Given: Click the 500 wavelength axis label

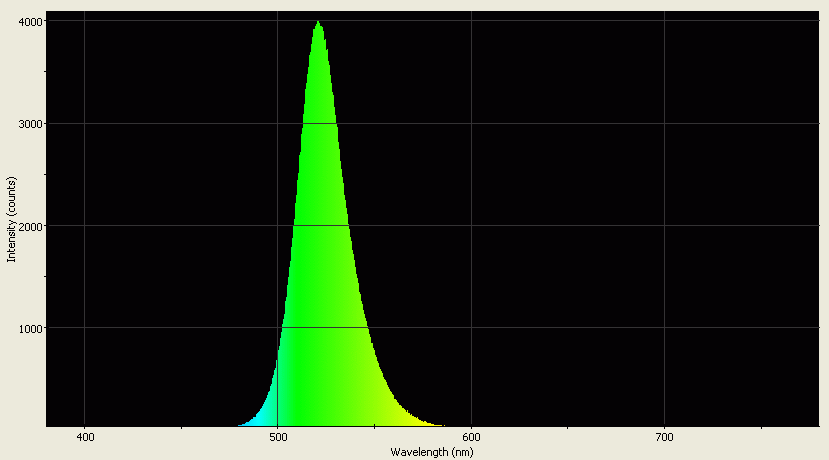Looking at the screenshot, I should click(278, 438).
